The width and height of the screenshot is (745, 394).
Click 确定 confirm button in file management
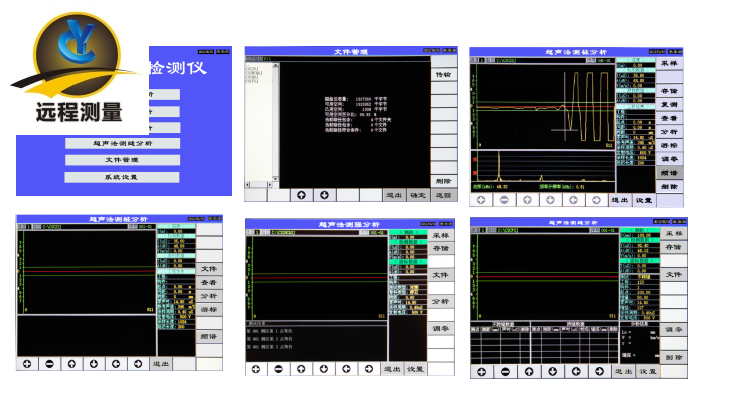click(x=418, y=195)
